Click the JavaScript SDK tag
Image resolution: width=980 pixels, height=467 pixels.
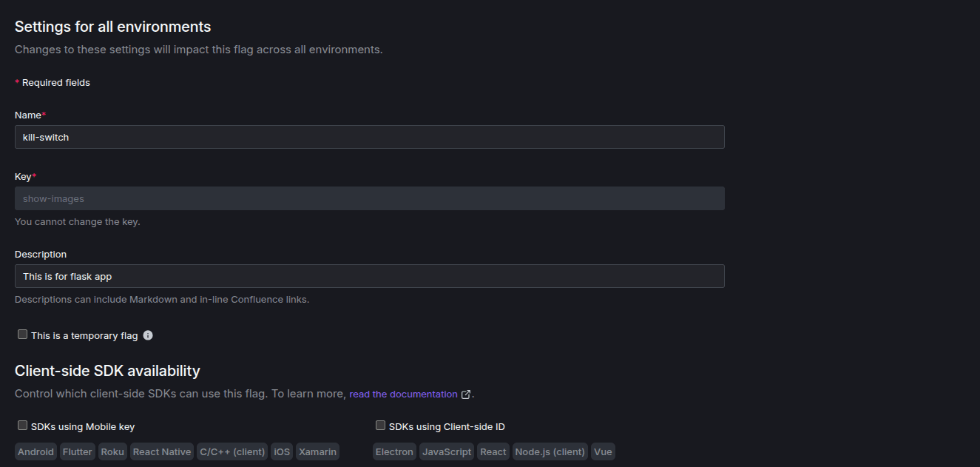(447, 451)
